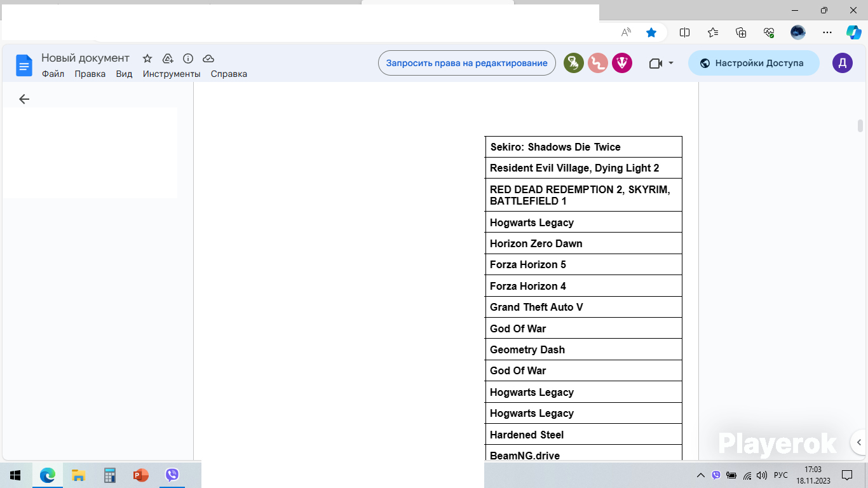This screenshot has height=488, width=868.
Task: Click the blue Google Docs home icon
Action: (24, 65)
